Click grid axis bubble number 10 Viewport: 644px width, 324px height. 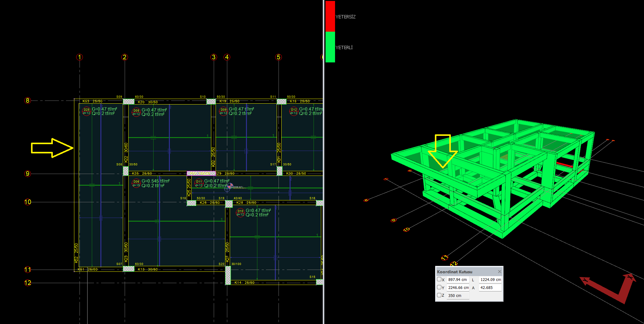[x=28, y=202]
